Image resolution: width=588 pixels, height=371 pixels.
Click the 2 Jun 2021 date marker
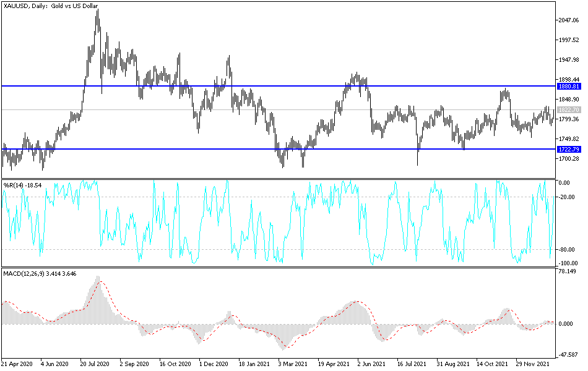click(x=371, y=364)
